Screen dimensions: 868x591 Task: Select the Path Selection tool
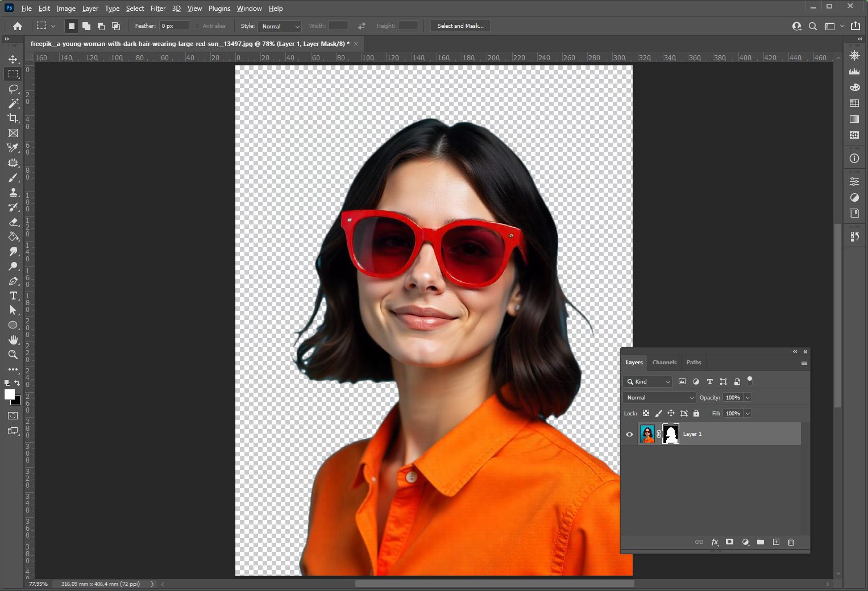13,310
